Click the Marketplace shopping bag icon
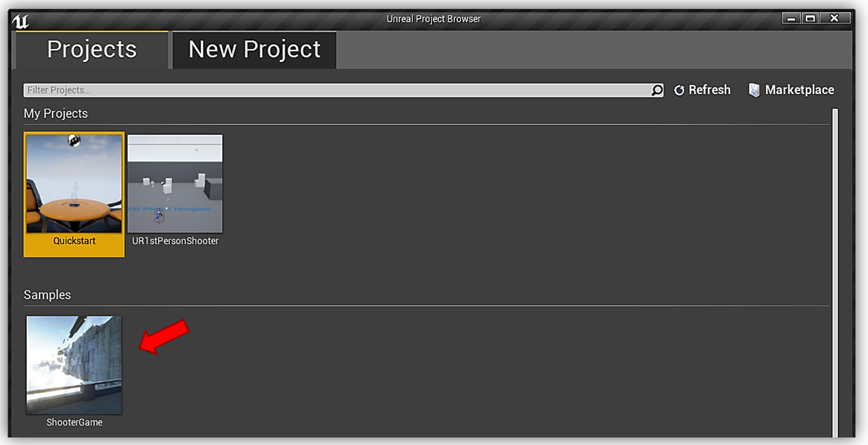This screenshot has height=445, width=868. (754, 90)
